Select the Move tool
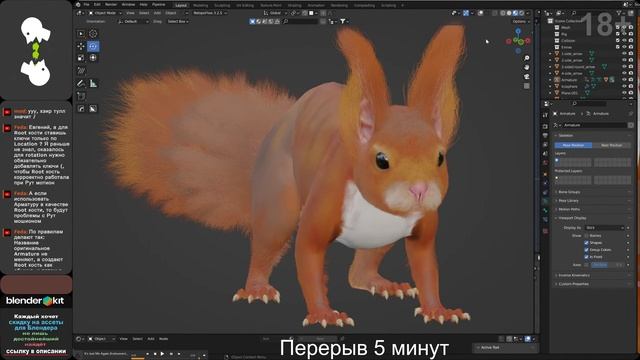The width and height of the screenshot is (640, 360). tap(81, 46)
